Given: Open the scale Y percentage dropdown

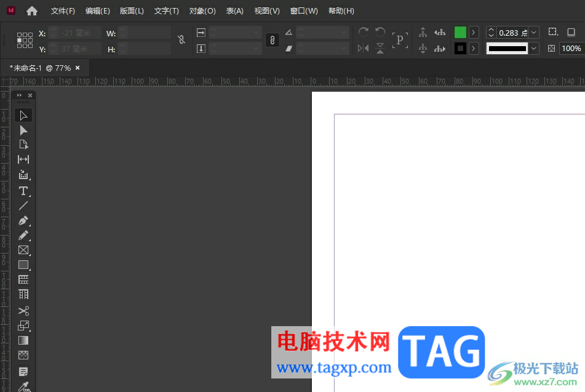Looking at the screenshot, I should (256, 48).
